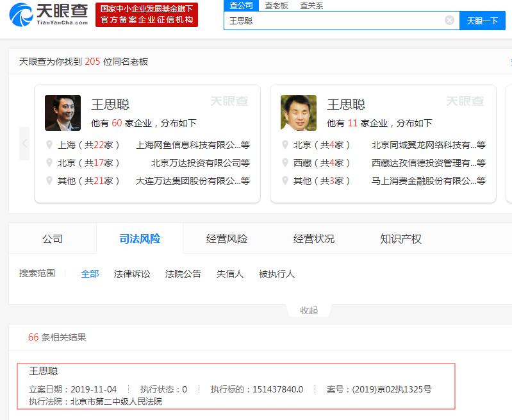Open 王思聪 name with 11 家企业
Screen dimensions: 512x420
pos(346,105)
